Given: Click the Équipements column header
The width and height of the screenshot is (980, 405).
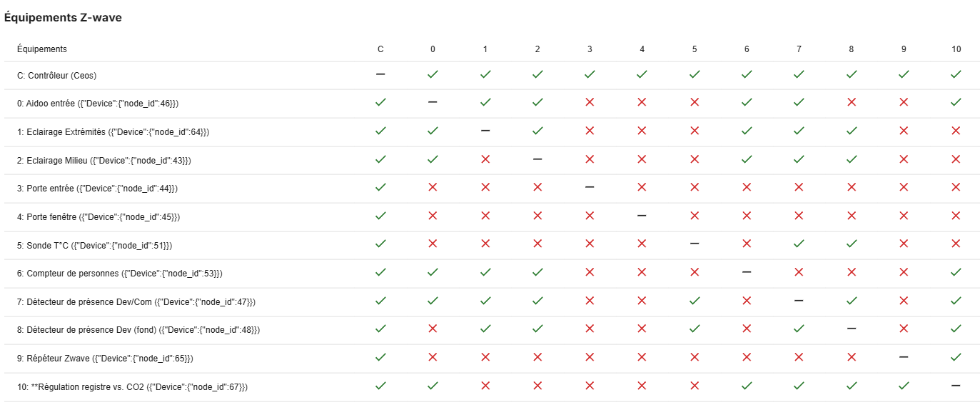Looking at the screenshot, I should tap(42, 49).
